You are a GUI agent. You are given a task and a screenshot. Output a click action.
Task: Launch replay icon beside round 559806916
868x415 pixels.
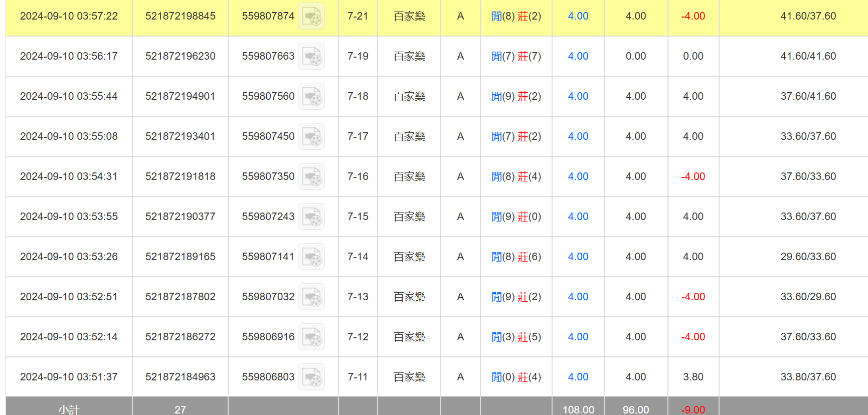click(x=311, y=337)
